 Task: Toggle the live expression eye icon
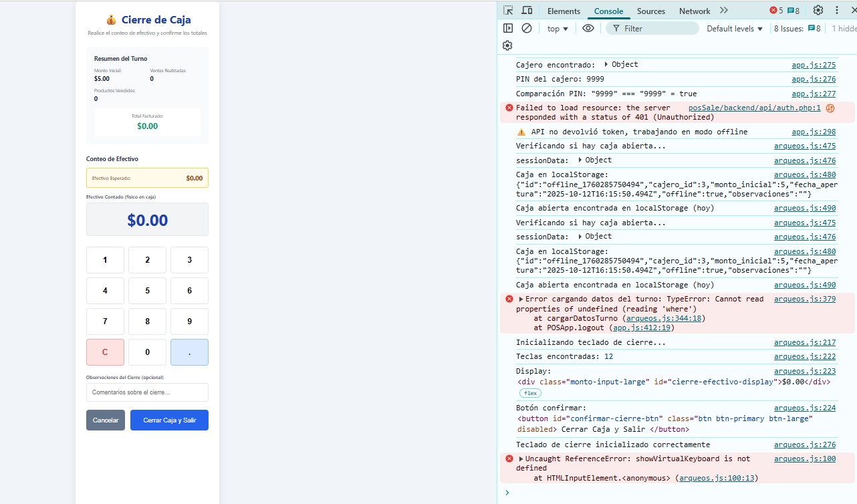pyautogui.click(x=588, y=29)
